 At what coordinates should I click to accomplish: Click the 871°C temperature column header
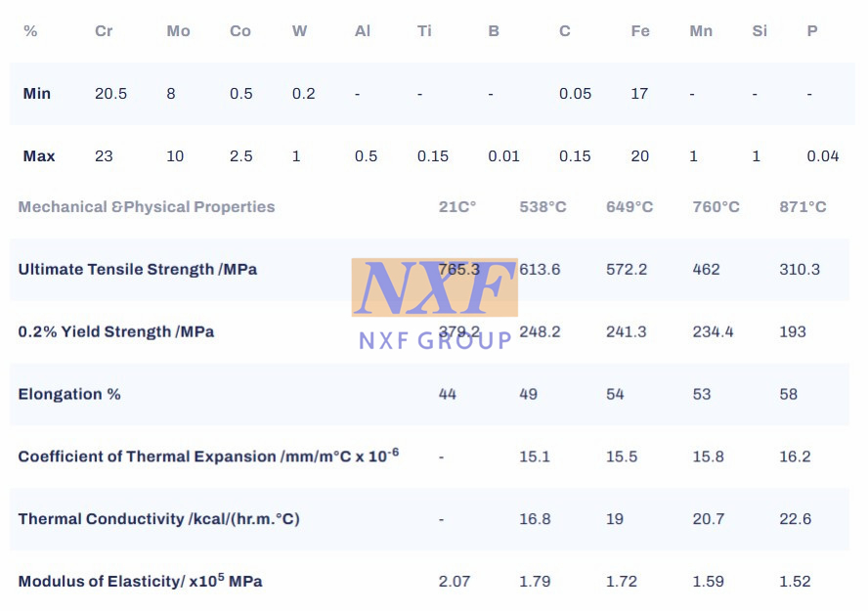[803, 207]
